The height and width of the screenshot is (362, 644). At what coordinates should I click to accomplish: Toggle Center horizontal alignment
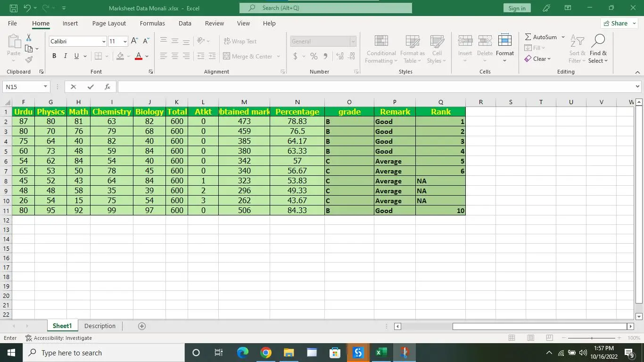click(x=175, y=56)
